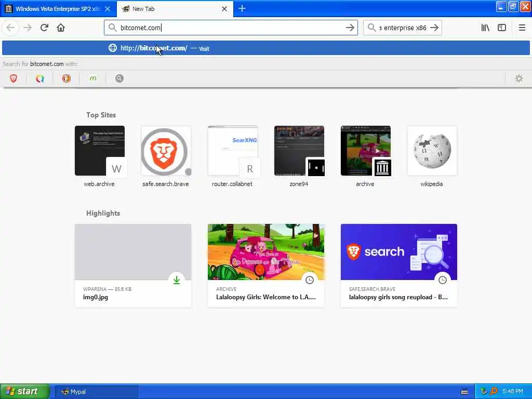Image resolution: width=532 pixels, height=399 pixels.
Task: Open the web.archive top site
Action: tap(99, 156)
